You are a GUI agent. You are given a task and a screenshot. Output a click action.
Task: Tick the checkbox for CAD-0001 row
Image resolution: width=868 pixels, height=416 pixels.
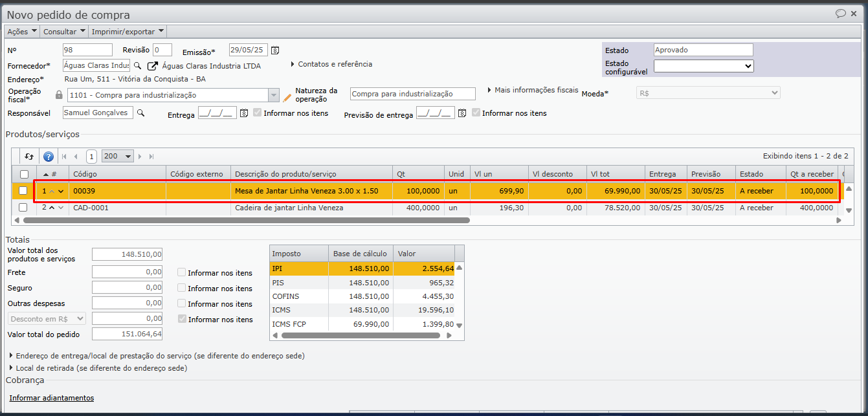(x=23, y=208)
